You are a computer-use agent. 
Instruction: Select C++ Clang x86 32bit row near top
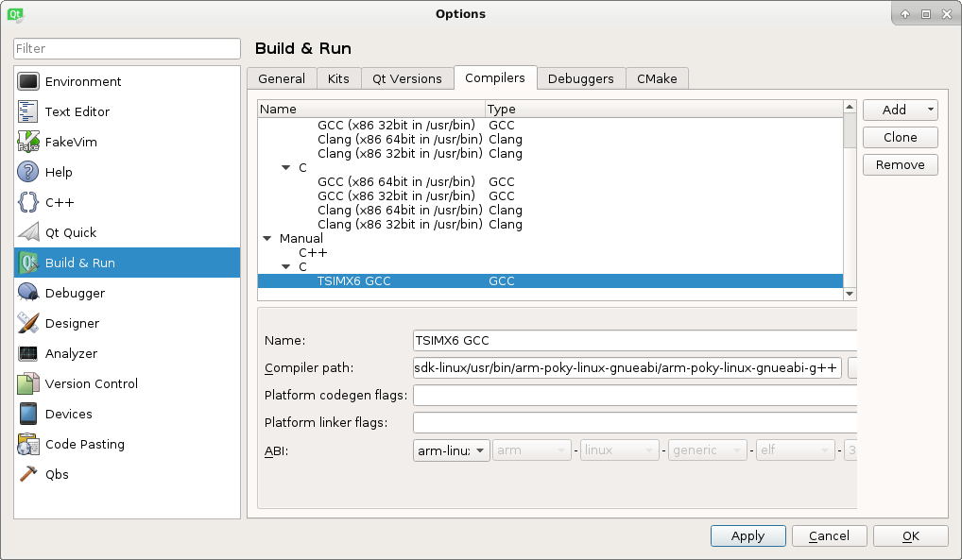tap(550, 153)
